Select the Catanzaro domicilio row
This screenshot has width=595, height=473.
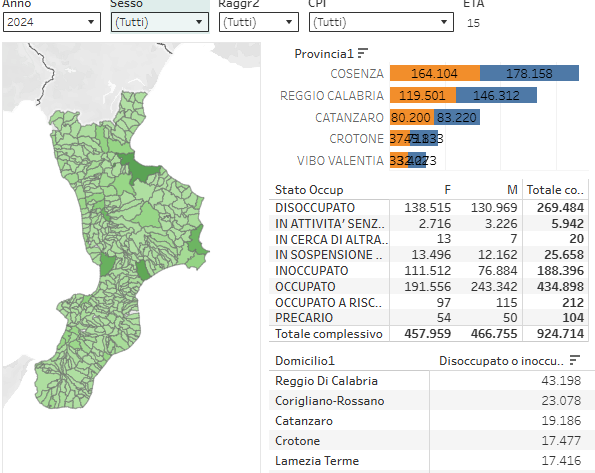(432, 421)
